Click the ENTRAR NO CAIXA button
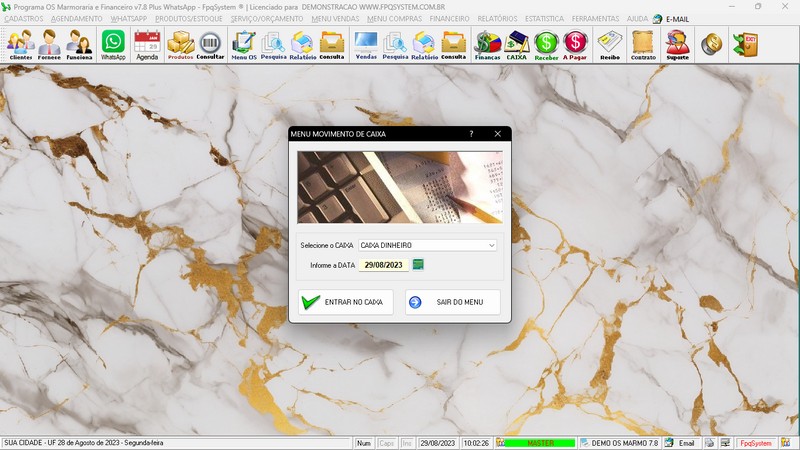The height and width of the screenshot is (450, 800). pos(346,302)
